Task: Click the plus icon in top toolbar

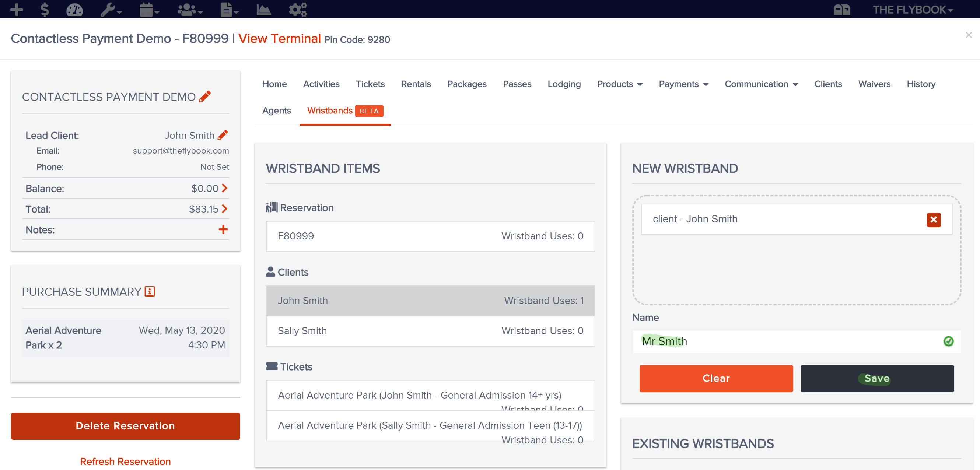Action: coord(16,9)
